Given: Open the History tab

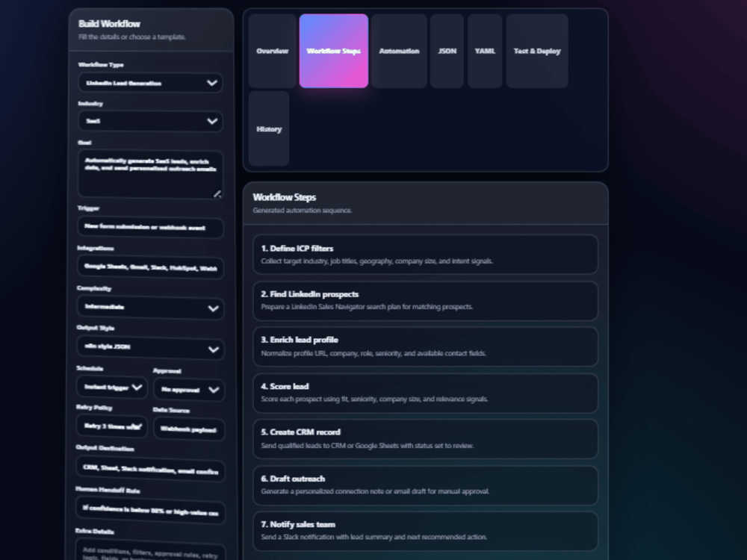Looking at the screenshot, I should (x=269, y=129).
